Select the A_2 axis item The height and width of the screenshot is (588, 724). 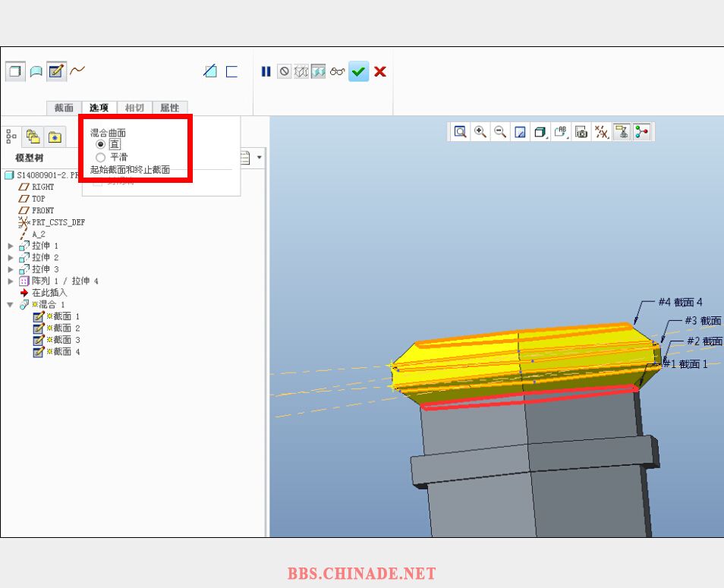click(33, 234)
